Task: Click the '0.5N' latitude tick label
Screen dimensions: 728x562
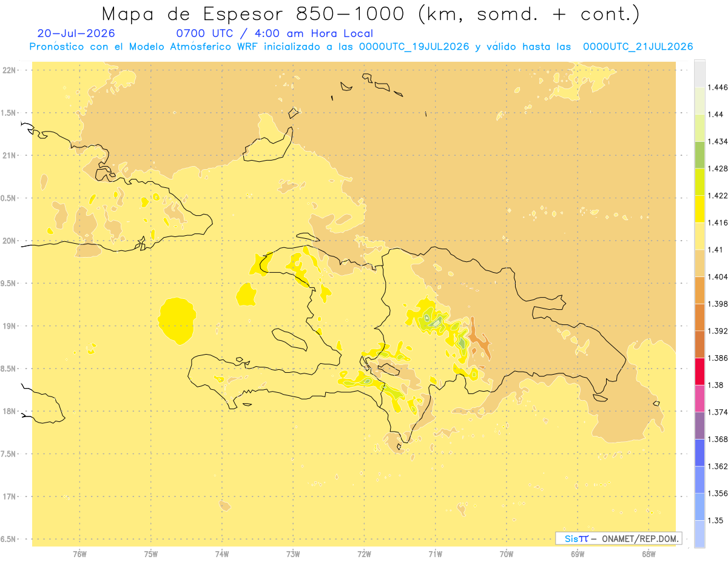Action: pyautogui.click(x=9, y=198)
